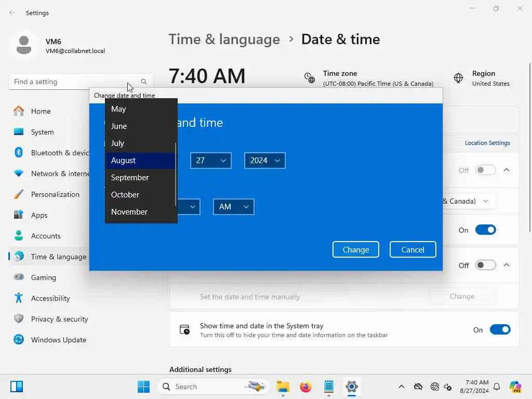Collapse the upper chevron beside Off toggle
Image resolution: width=532 pixels, height=399 pixels.
point(507,170)
